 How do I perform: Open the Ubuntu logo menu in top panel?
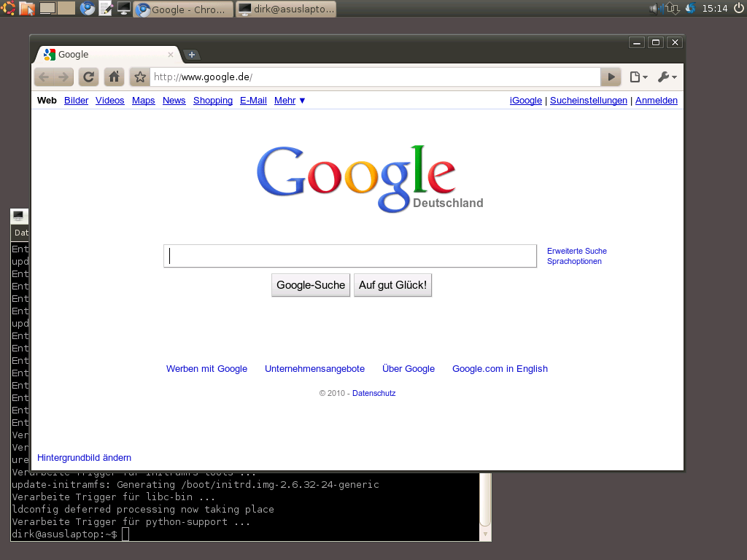pyautogui.click(x=7, y=8)
